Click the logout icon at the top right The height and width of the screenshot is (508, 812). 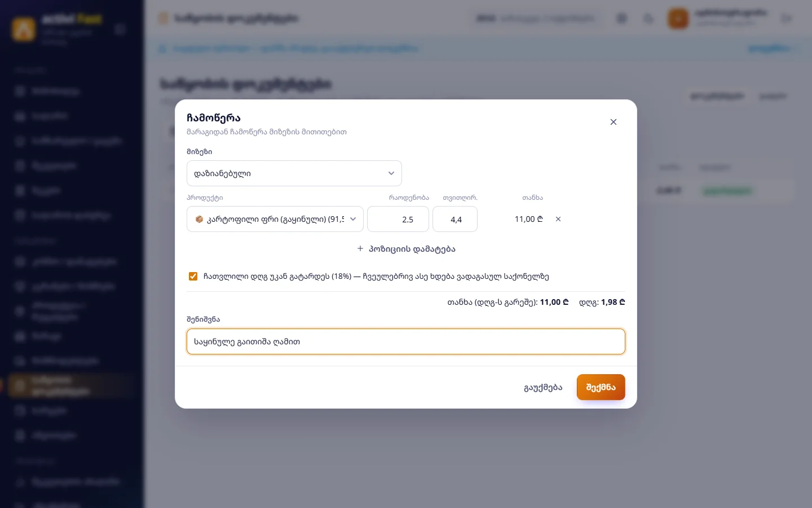[787, 19]
